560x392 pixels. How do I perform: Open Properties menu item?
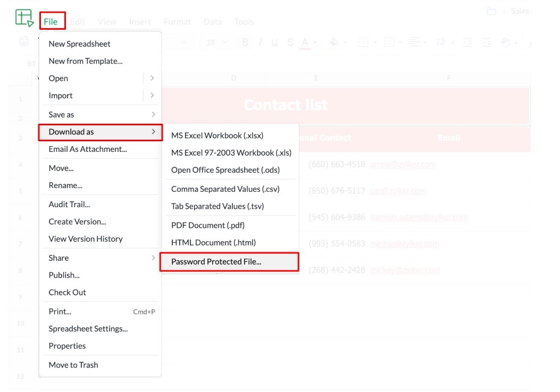tap(101, 346)
